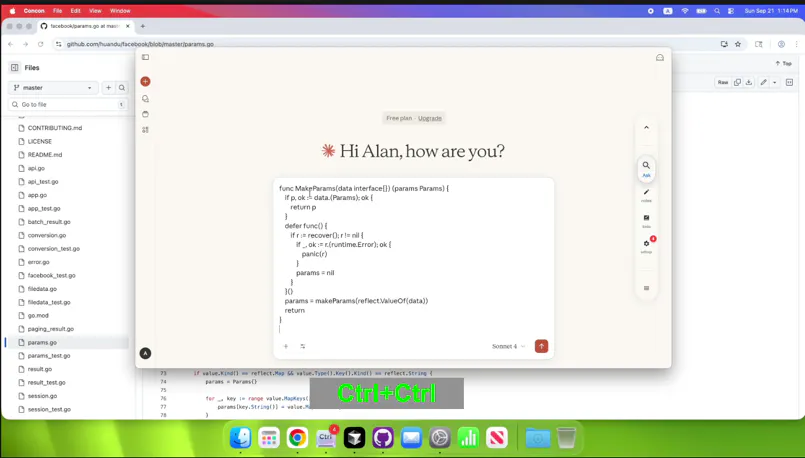Click the ghost icon in Claude window

click(660, 58)
